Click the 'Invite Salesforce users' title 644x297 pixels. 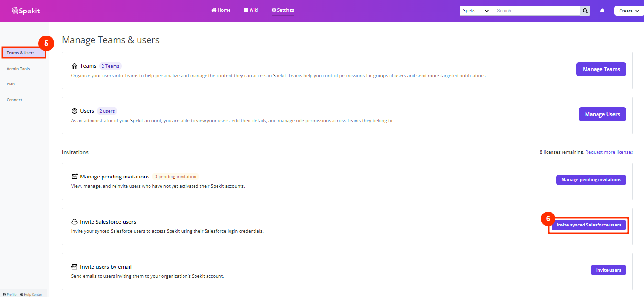[x=108, y=222]
